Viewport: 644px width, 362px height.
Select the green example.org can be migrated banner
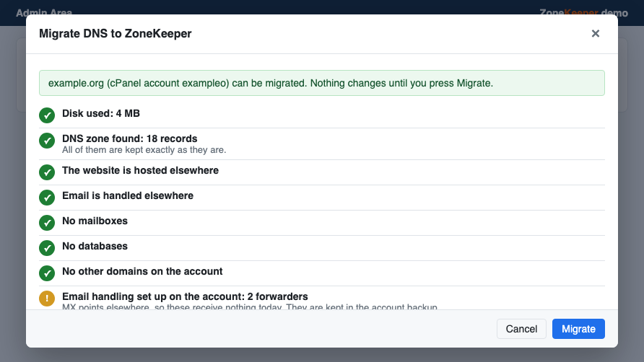click(321, 83)
